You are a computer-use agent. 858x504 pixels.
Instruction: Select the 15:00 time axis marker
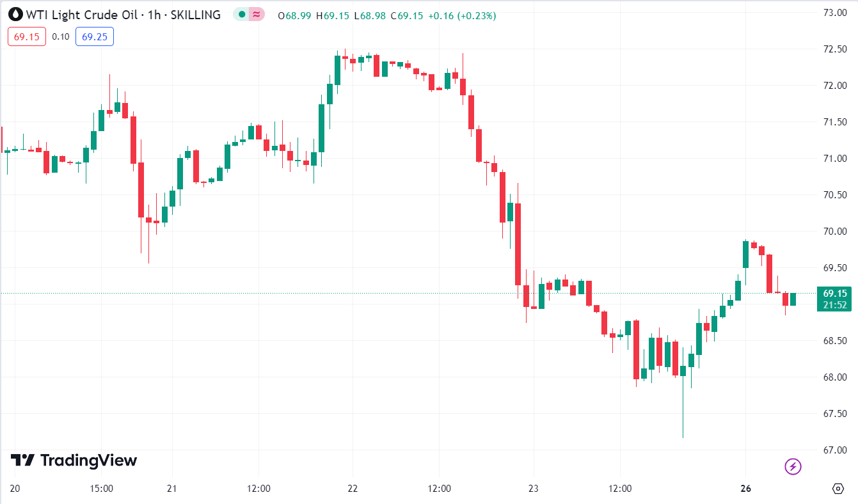coord(102,489)
